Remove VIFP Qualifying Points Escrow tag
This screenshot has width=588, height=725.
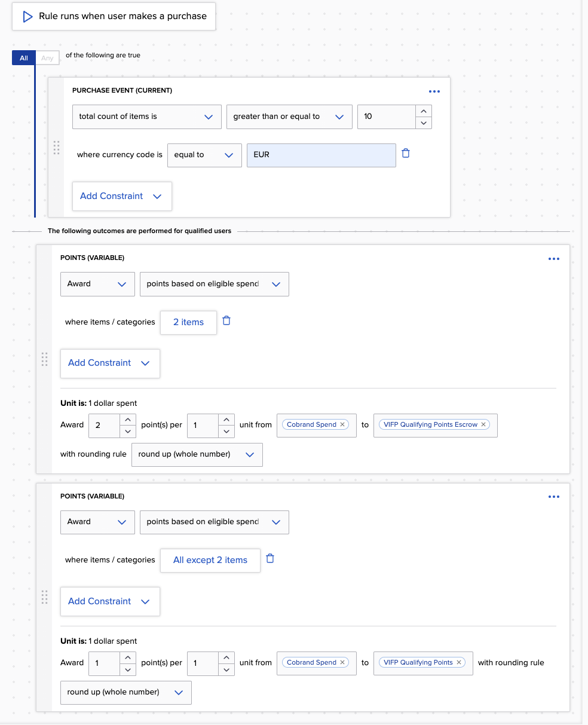click(483, 424)
